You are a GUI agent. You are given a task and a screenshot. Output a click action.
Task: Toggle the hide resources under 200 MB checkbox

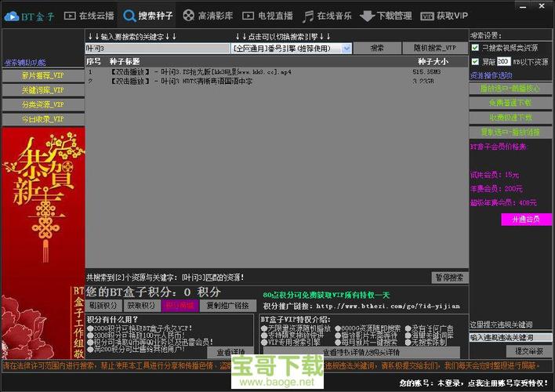tap(475, 62)
